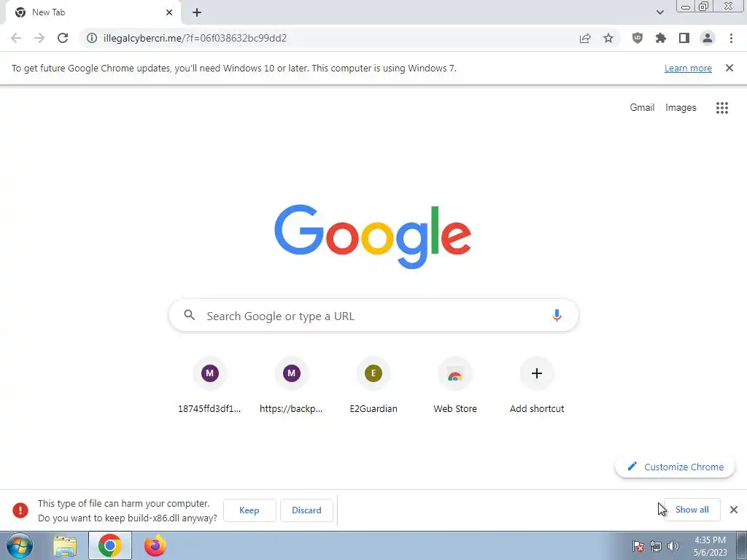Screen dimensions: 747x560
Task: Discard the build-x86.dll download
Action: (307, 510)
